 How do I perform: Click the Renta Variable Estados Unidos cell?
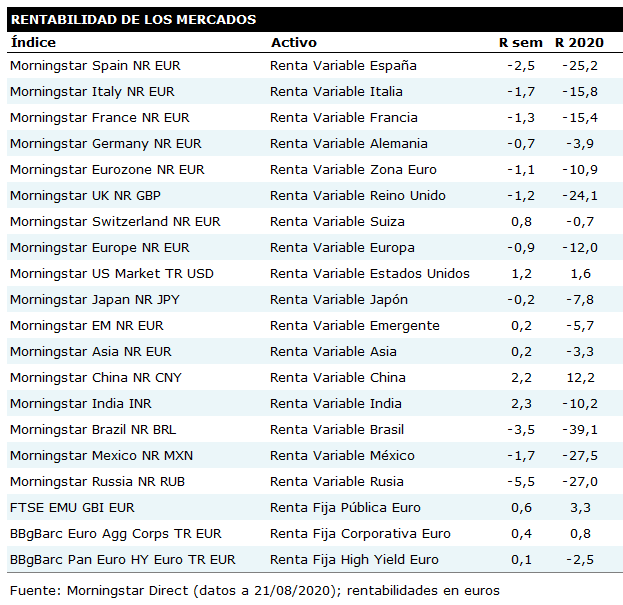tap(369, 274)
